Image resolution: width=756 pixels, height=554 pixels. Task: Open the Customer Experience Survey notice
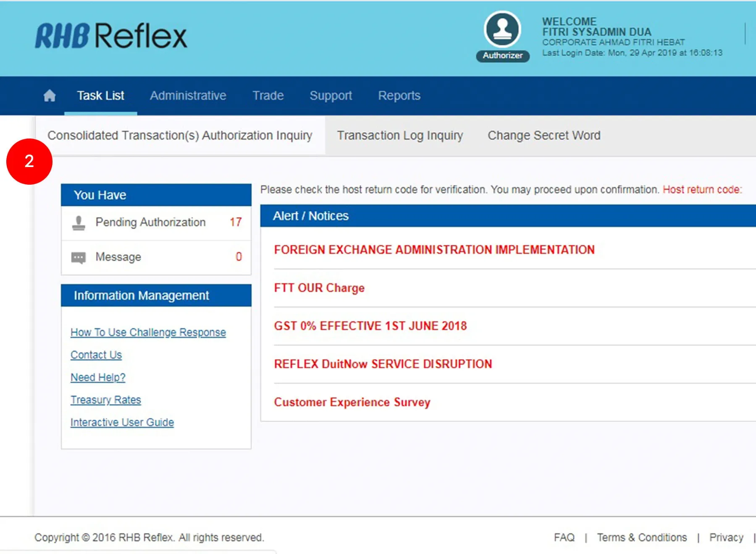(x=352, y=402)
